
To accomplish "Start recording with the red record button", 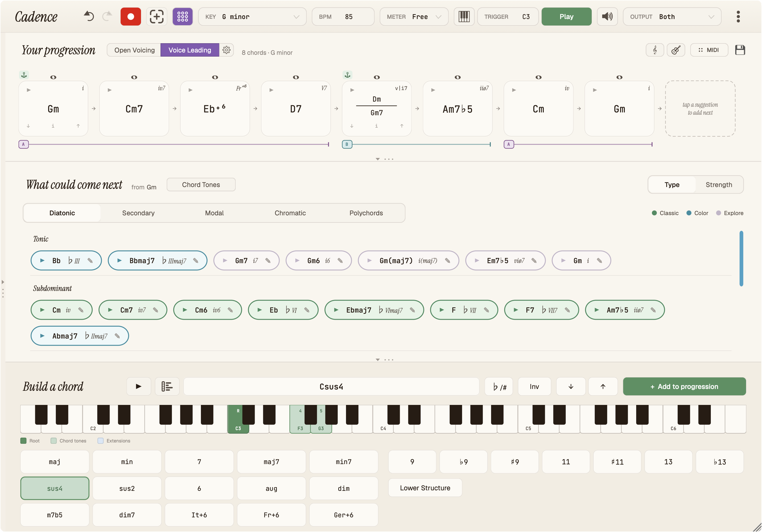I will tap(131, 17).
